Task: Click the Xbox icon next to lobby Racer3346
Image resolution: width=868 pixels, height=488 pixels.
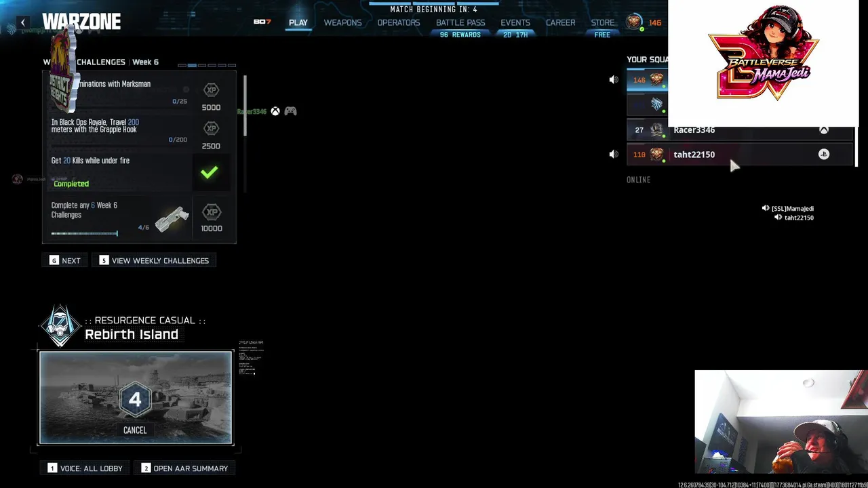Action: [x=275, y=111]
